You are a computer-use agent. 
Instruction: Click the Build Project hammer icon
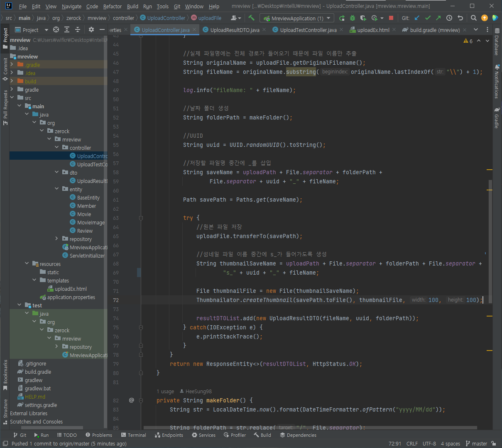tap(251, 18)
